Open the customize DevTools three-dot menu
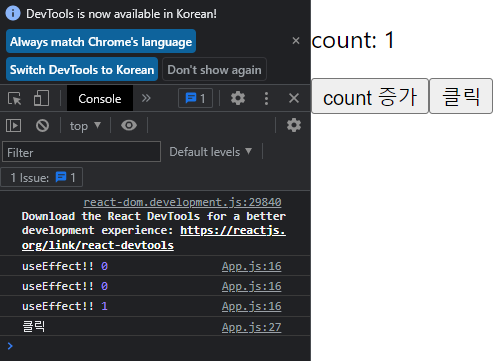The width and height of the screenshot is (500, 361). [266, 98]
